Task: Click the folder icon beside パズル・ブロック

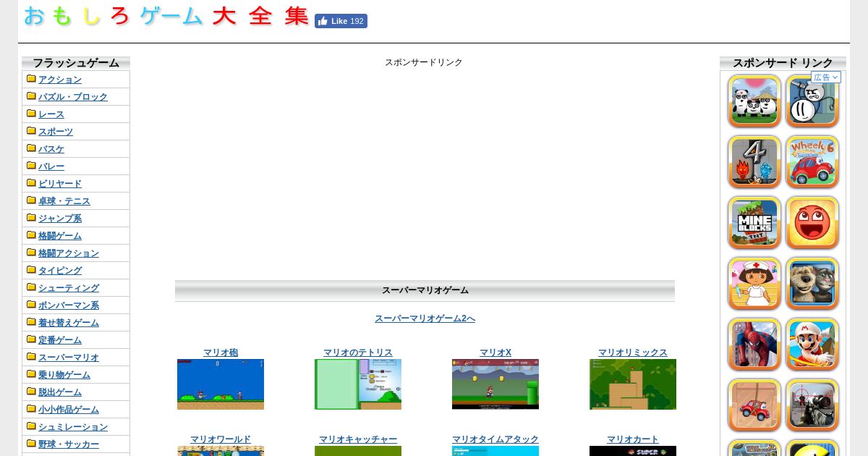Action: point(31,96)
